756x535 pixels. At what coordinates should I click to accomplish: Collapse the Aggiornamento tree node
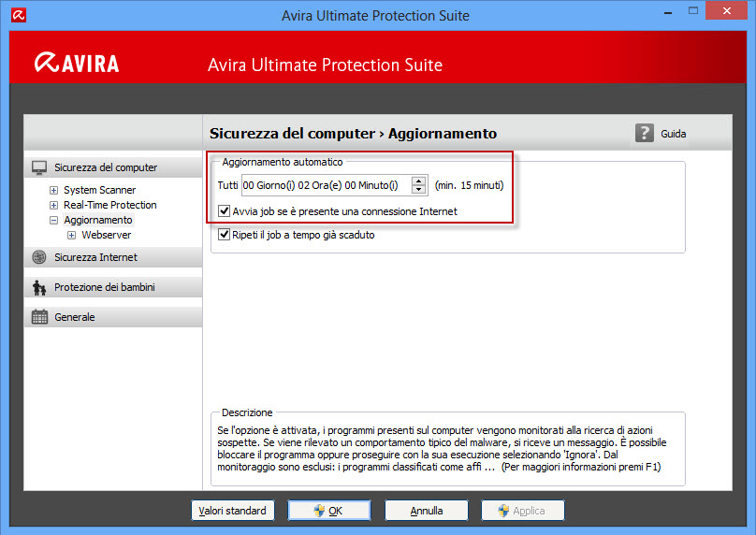point(53,220)
